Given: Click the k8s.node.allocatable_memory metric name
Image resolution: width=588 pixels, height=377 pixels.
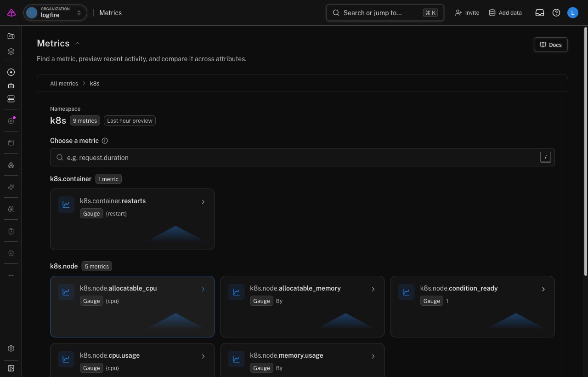Looking at the screenshot, I should pos(295,288).
